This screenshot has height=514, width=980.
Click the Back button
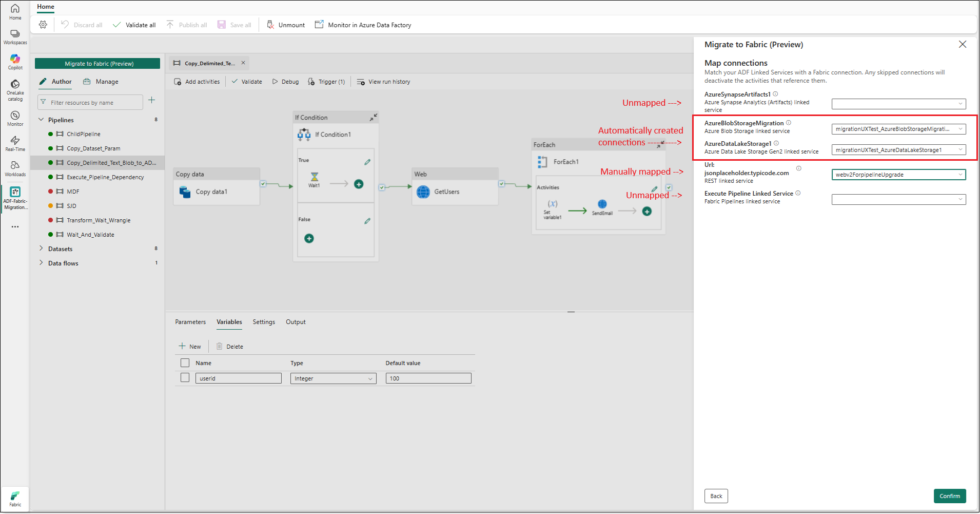(x=716, y=496)
